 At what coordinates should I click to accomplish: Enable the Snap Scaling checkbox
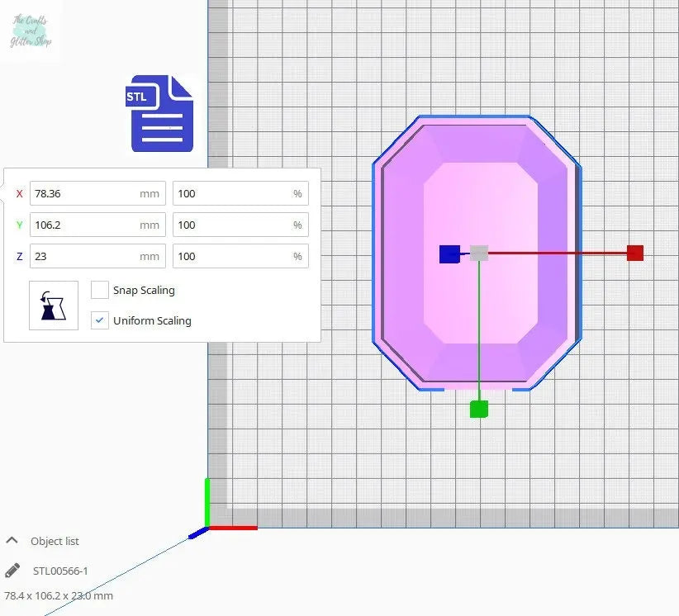(100, 290)
